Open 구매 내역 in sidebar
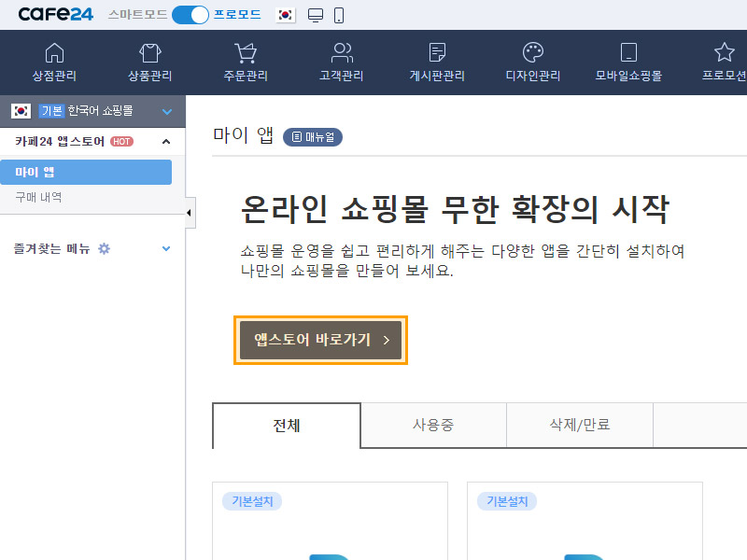This screenshot has height=560, width=747. [x=38, y=197]
